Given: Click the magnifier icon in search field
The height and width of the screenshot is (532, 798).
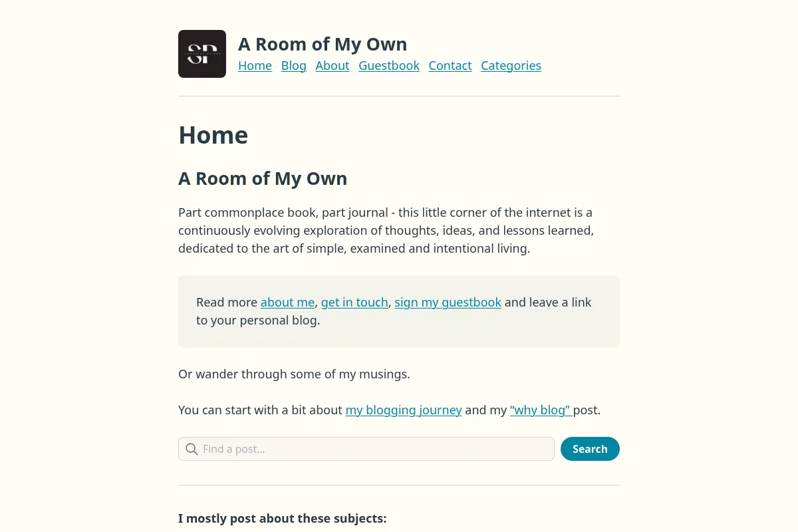Looking at the screenshot, I should click(192, 449).
